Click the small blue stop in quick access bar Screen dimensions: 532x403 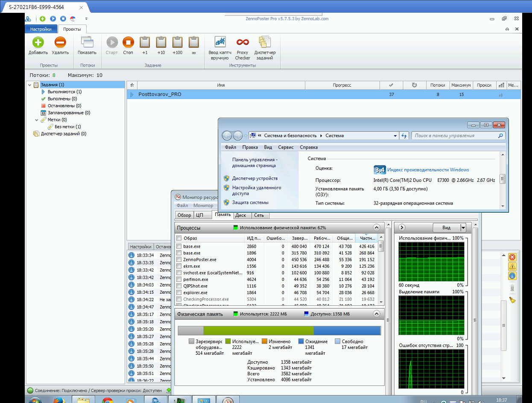(63, 19)
